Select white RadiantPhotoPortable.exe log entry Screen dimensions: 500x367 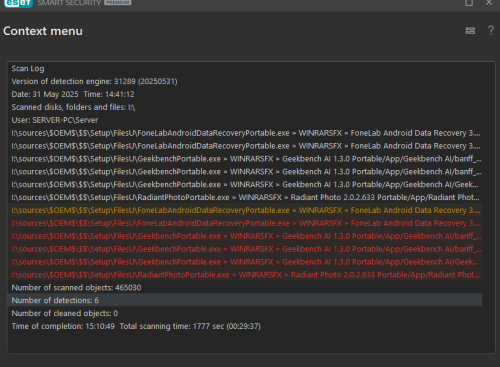[x=245, y=197]
